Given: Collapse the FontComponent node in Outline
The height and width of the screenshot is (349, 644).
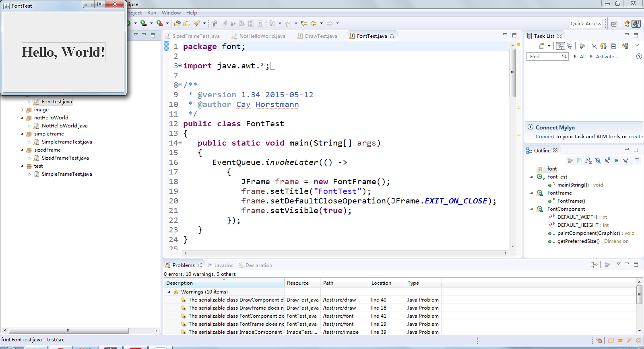Looking at the screenshot, I should (x=531, y=209).
